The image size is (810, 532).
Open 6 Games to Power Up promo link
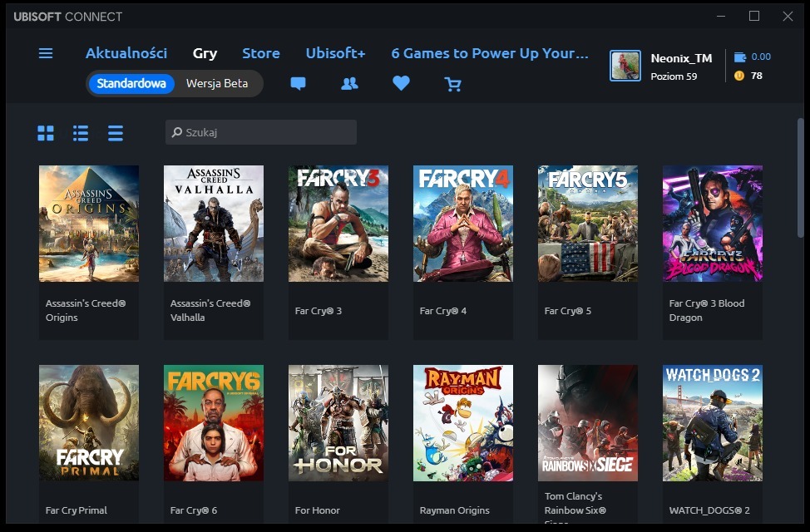490,53
